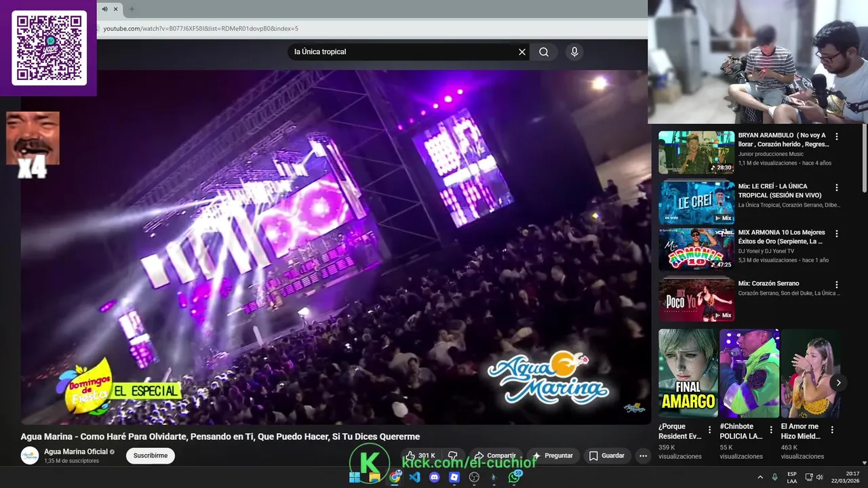Play the Mix: LE CREÍ thumbnail
The width and height of the screenshot is (868, 488).
click(696, 203)
